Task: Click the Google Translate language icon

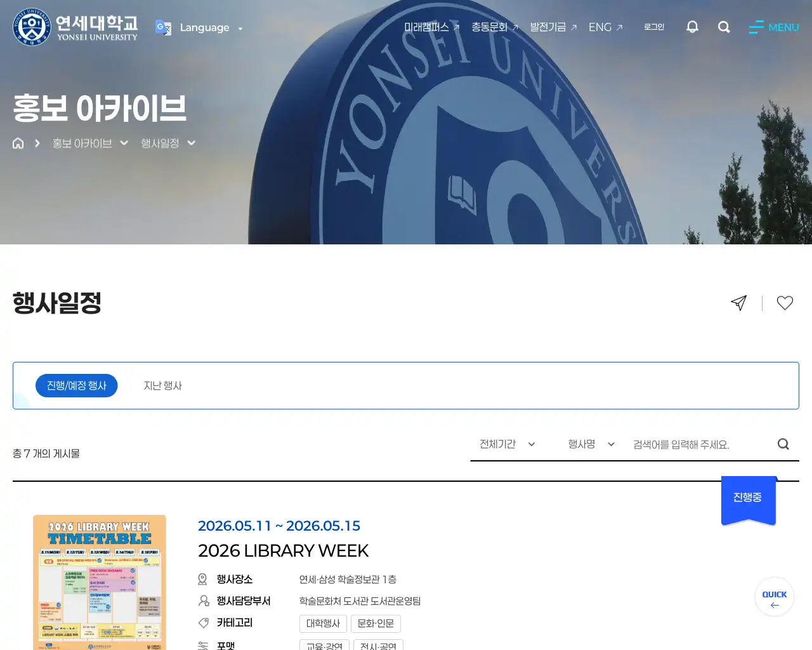Action: tap(163, 27)
